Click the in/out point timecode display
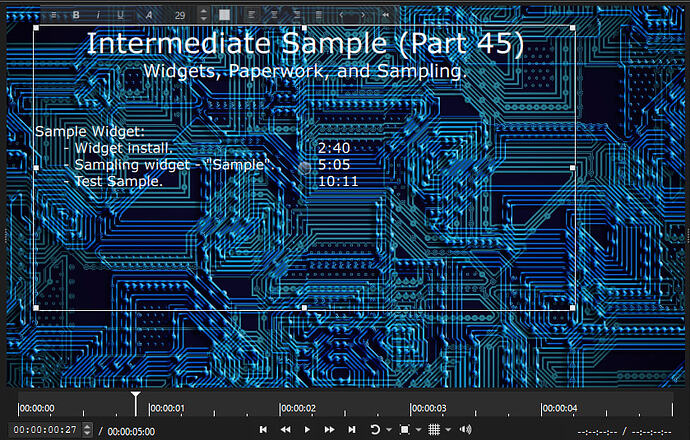Image resolution: width=690 pixels, height=440 pixels. point(624,432)
